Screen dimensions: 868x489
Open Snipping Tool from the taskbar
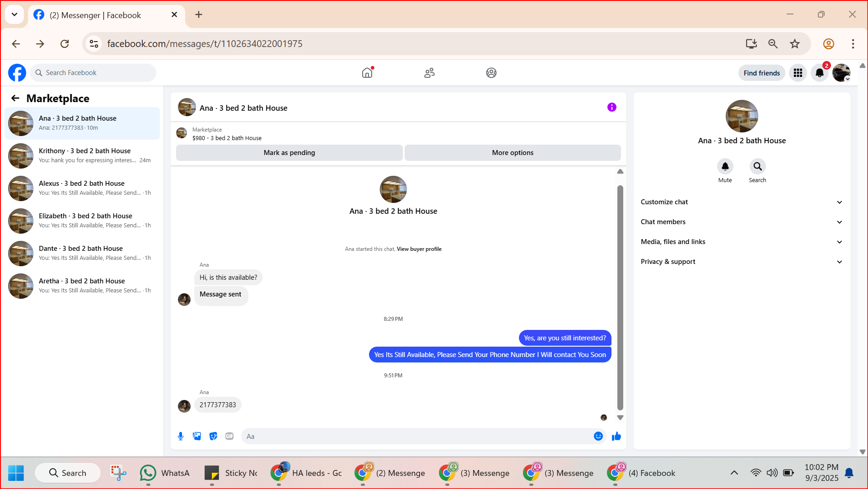tap(118, 473)
